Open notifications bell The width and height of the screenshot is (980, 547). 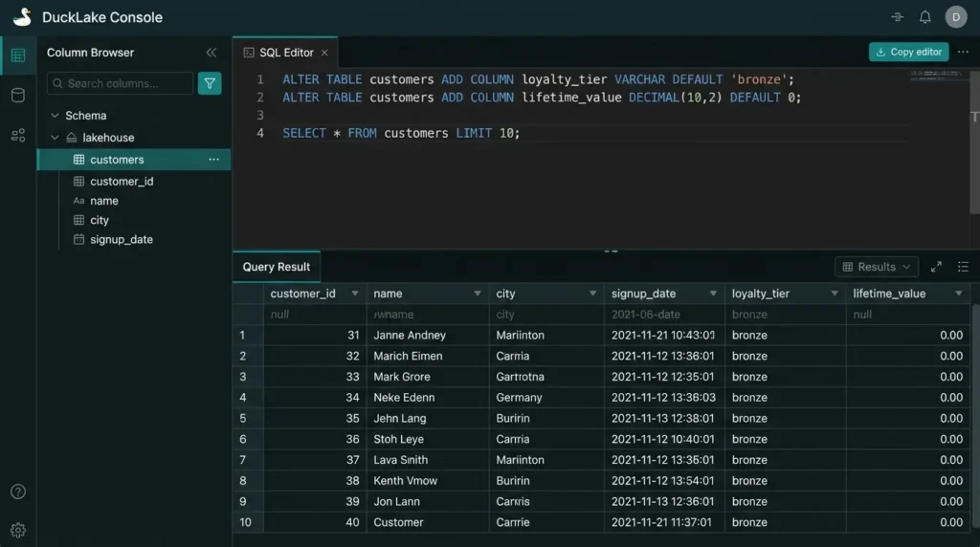(925, 17)
